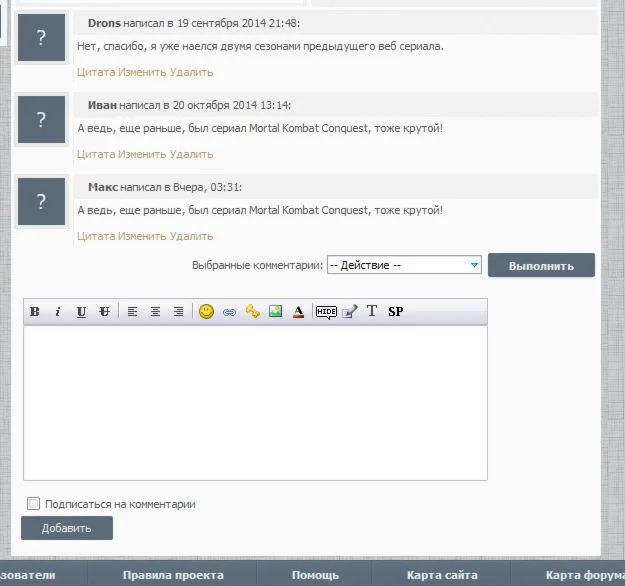
Task: Click inside the comment text area
Action: click(255, 403)
